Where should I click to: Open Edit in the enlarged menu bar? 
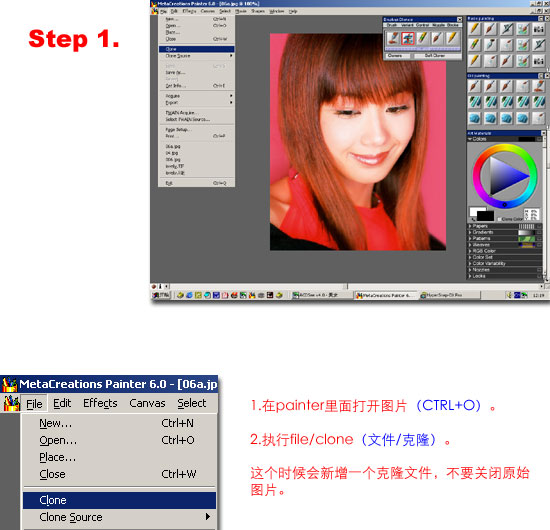62,403
